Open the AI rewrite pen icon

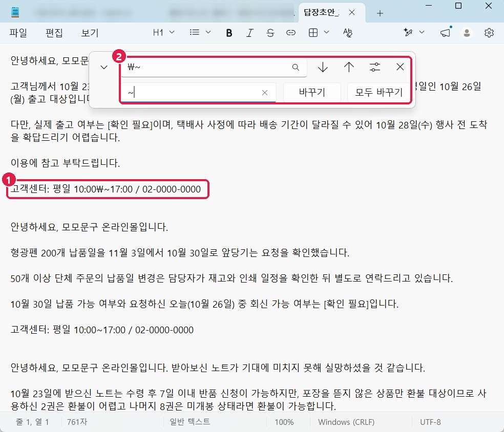pos(408,32)
